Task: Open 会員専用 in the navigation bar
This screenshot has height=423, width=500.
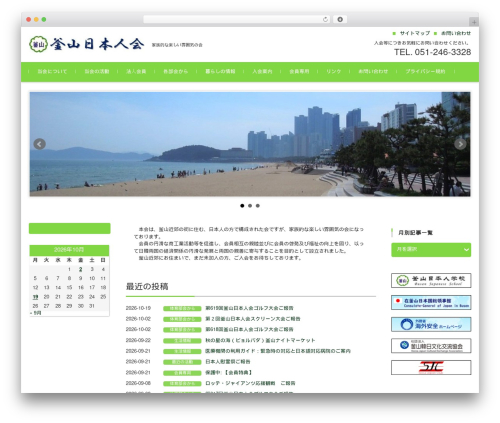Action: tap(299, 71)
